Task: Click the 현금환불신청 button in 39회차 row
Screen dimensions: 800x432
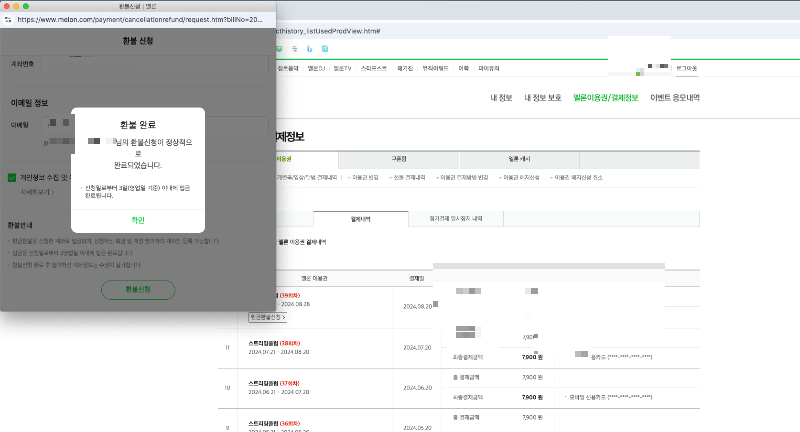Action: (267, 317)
